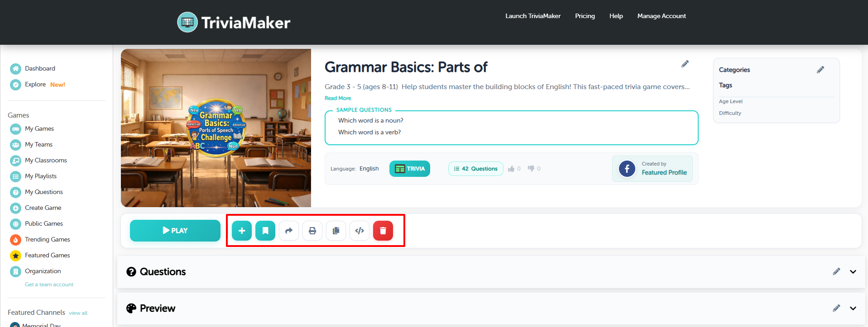Go to My Questions in the sidebar
The height and width of the screenshot is (327, 868).
[x=43, y=192]
